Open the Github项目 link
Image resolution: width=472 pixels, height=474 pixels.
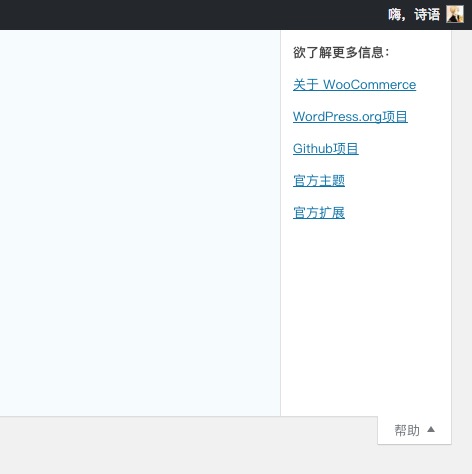(x=326, y=149)
